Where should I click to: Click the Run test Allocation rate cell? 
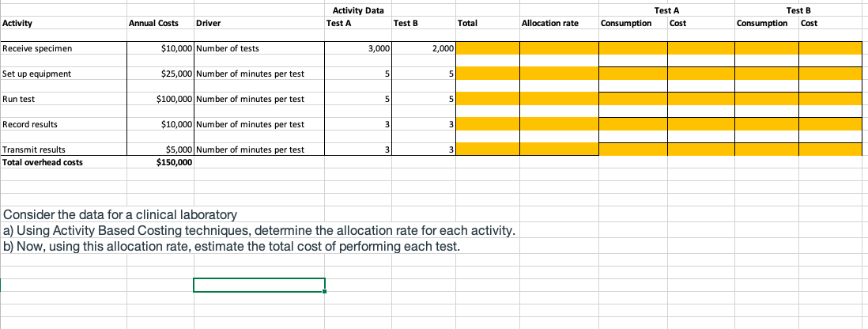(559, 99)
